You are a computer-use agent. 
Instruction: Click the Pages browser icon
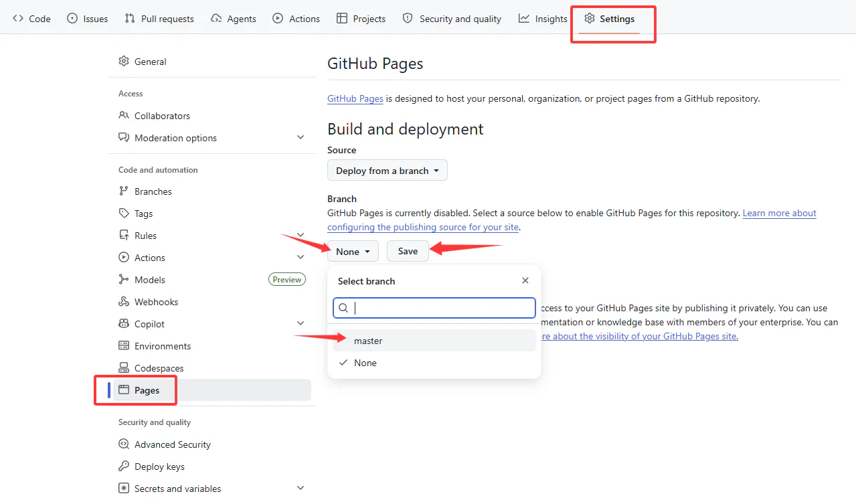tap(124, 390)
